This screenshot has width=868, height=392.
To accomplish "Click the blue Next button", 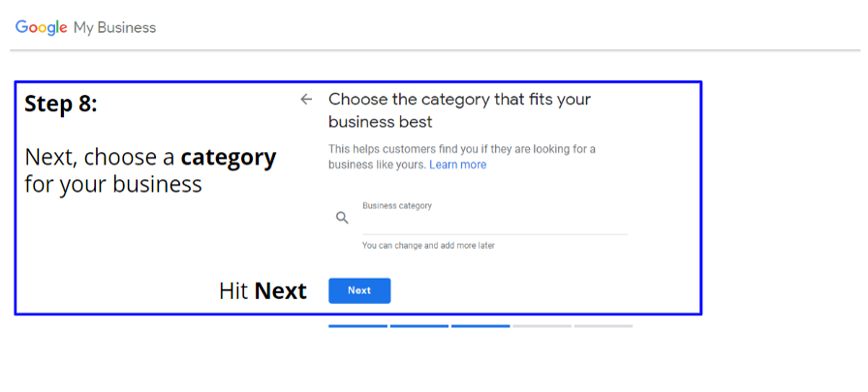I will click(359, 290).
